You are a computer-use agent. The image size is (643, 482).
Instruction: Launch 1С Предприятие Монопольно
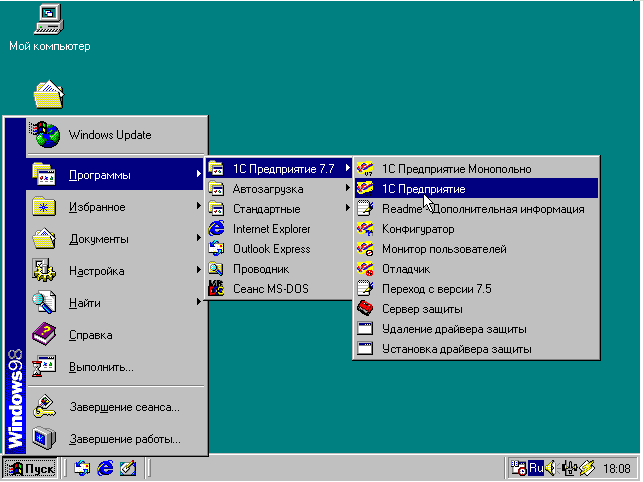(477, 169)
